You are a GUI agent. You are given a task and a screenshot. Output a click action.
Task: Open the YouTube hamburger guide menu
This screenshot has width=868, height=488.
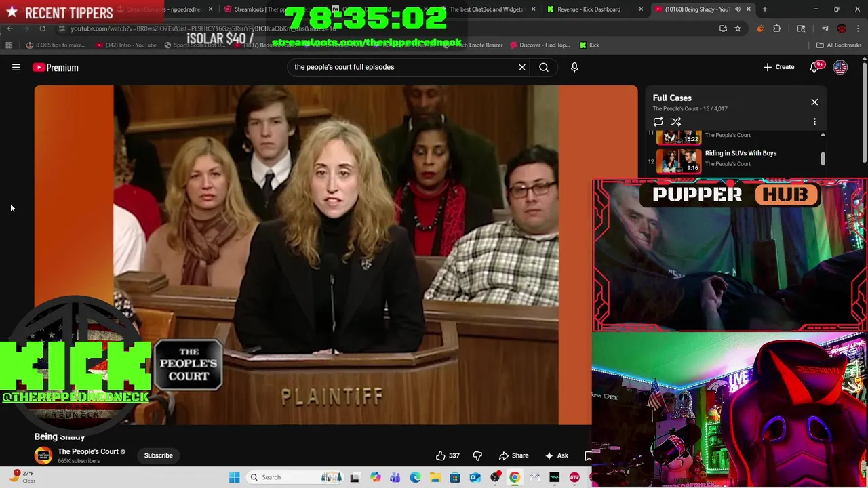(x=16, y=67)
